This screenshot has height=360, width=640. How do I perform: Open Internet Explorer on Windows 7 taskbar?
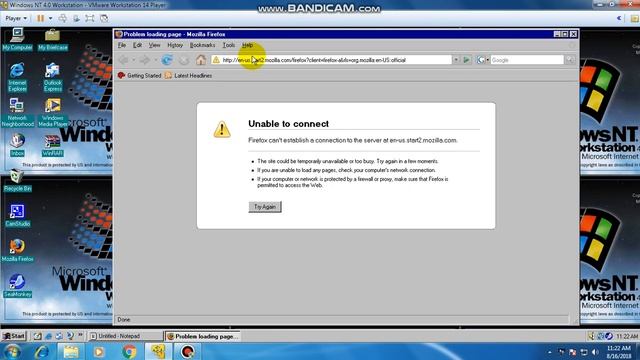coord(42,351)
